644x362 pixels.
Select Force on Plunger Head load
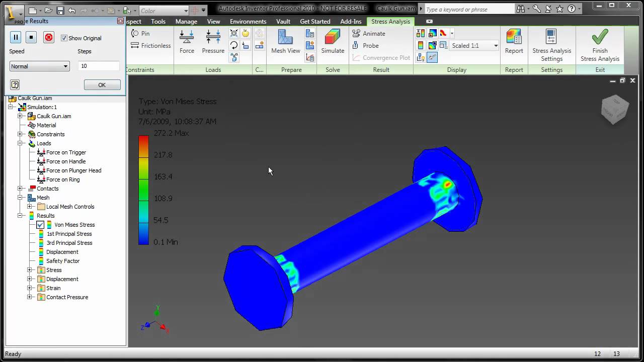(73, 170)
